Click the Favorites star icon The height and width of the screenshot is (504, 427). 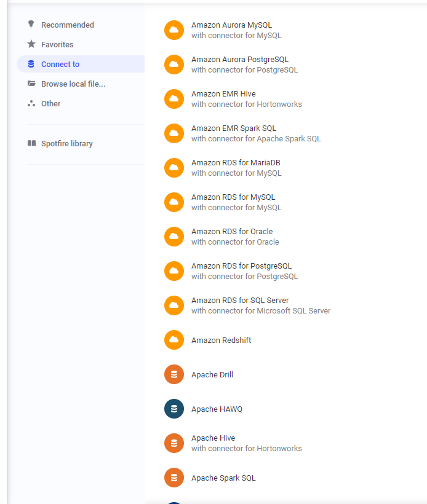click(31, 44)
